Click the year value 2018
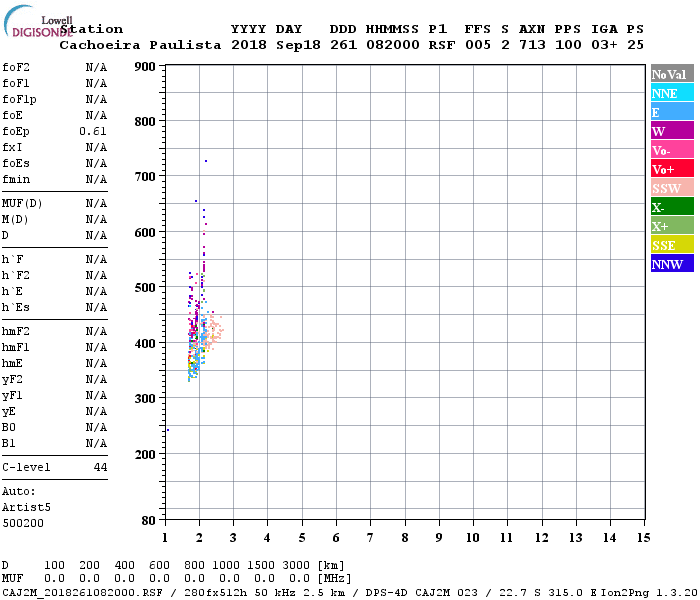This screenshot has height=600, width=700. point(249,45)
